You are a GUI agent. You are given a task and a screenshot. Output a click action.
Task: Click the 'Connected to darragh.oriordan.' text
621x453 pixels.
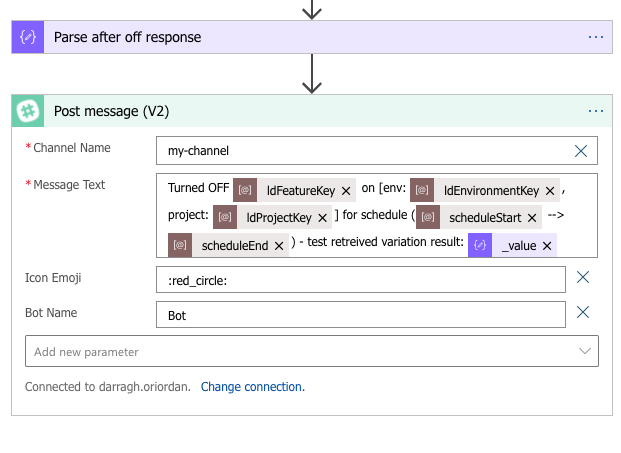(x=108, y=387)
